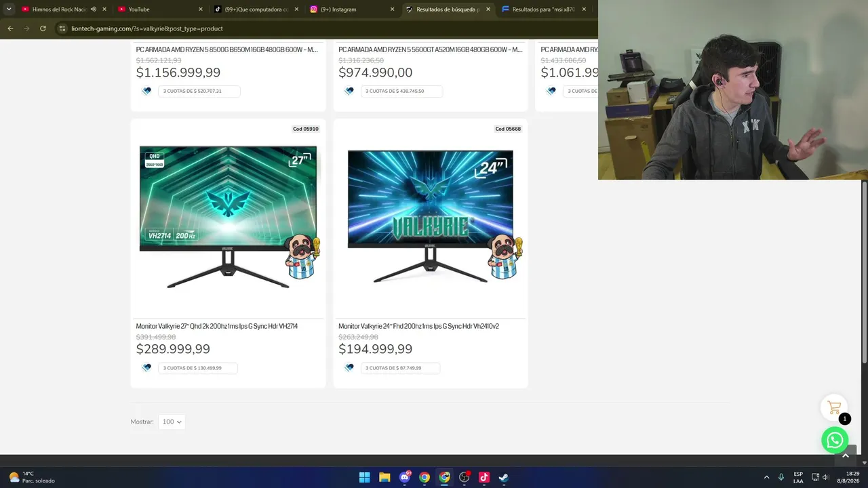
Task: Click the $289.999,99 price text
Action: click(173, 349)
